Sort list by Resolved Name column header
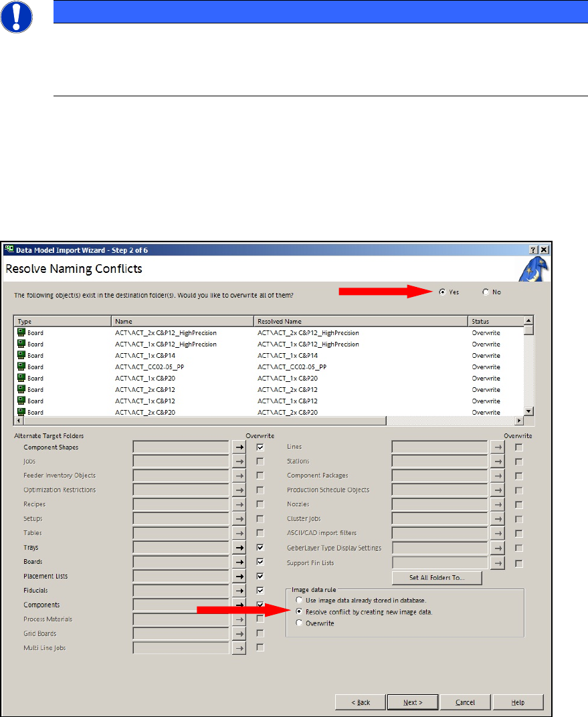 [361, 321]
